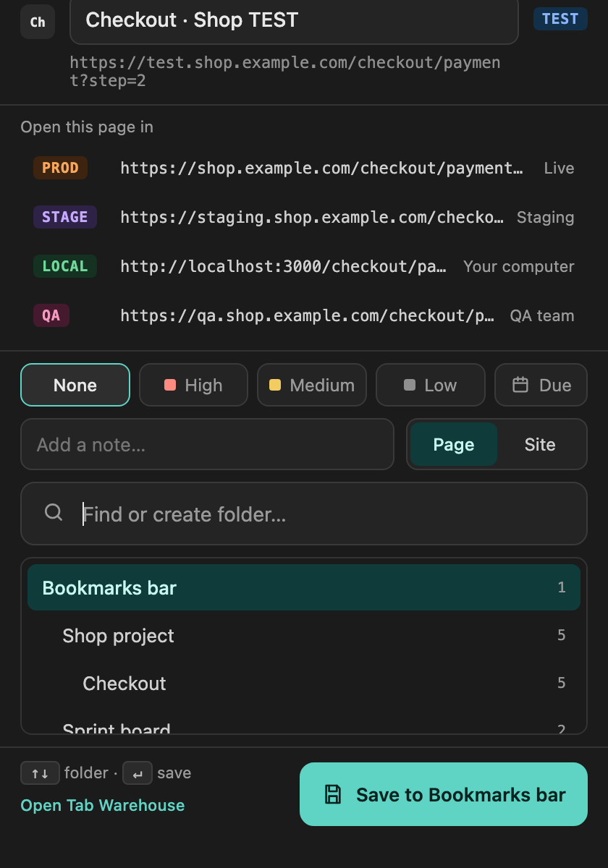Open the Due date picker
Screen dimensions: 608x868
[541, 385]
